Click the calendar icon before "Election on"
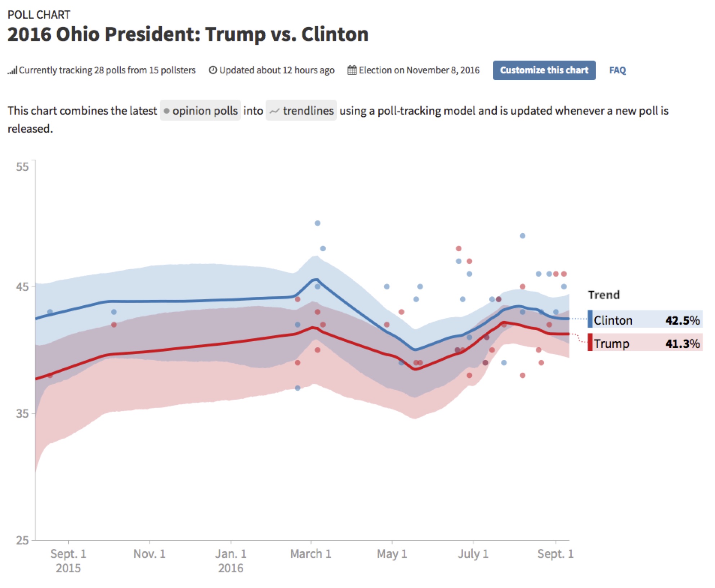This screenshot has height=588, width=715. pos(352,70)
